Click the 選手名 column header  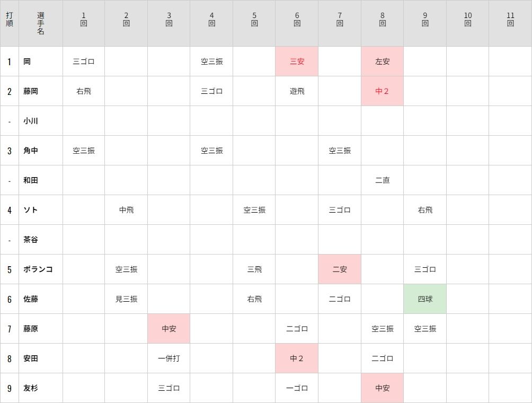point(41,23)
